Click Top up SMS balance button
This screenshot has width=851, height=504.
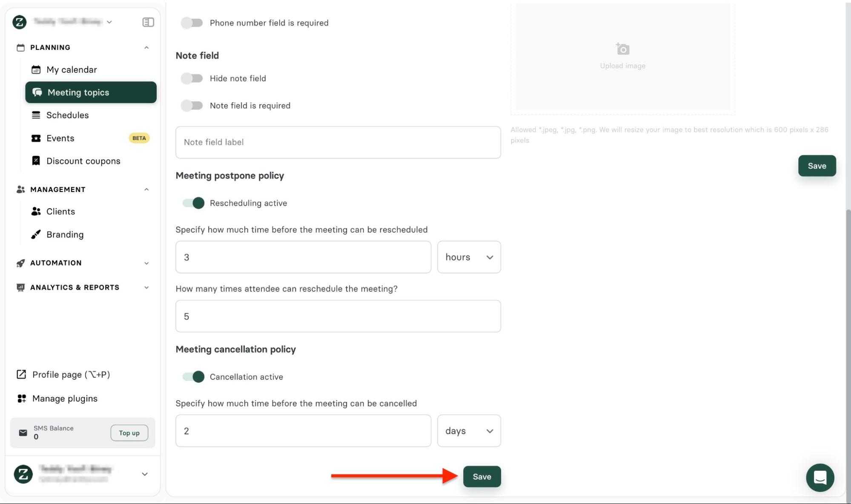tap(129, 433)
